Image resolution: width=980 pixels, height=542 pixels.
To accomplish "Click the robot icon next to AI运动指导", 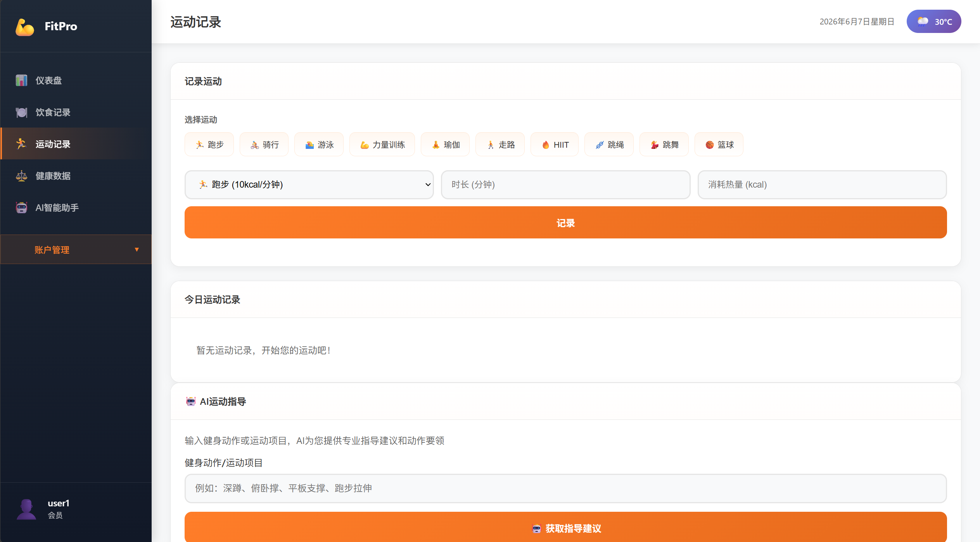I will [190, 401].
